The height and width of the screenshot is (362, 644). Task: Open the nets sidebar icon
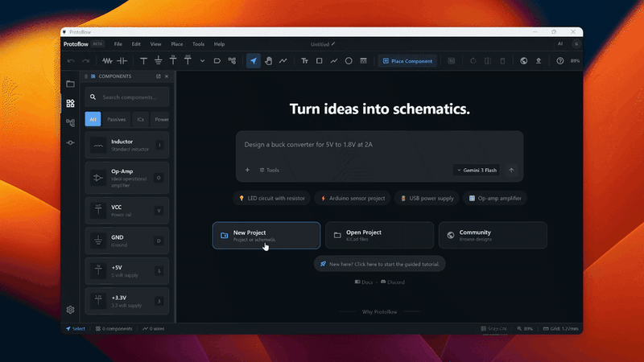click(70, 142)
